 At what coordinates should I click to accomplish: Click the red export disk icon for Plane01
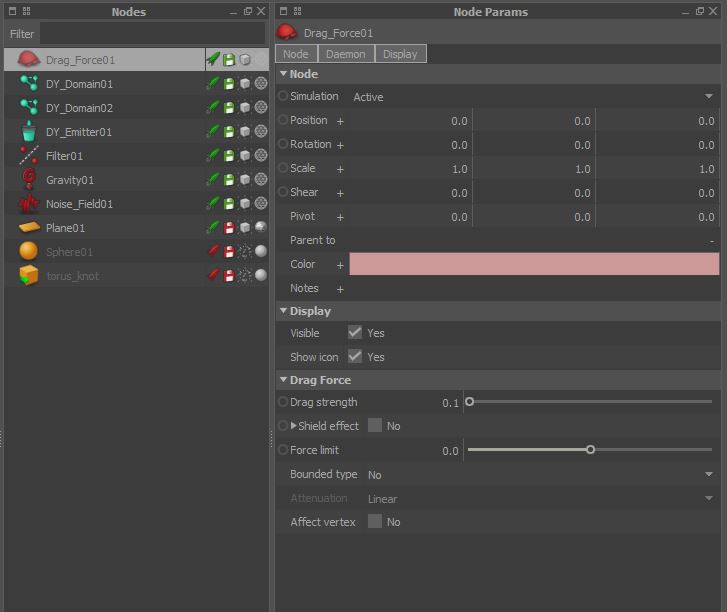[229, 228]
